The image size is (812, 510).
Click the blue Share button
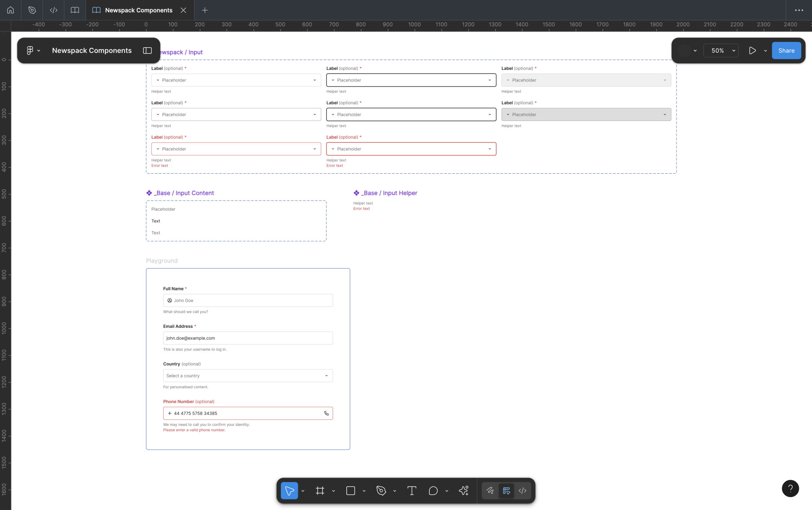click(786, 50)
